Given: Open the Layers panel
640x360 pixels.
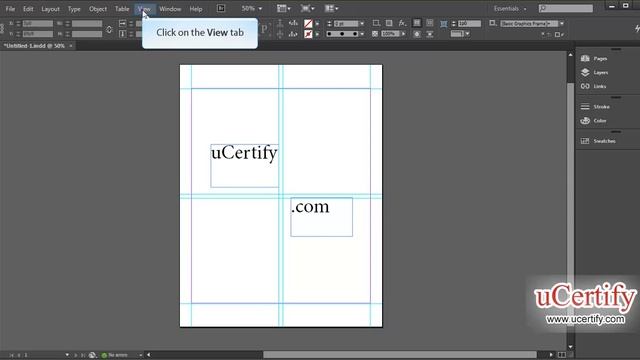Looking at the screenshot, I should click(x=594, y=72).
